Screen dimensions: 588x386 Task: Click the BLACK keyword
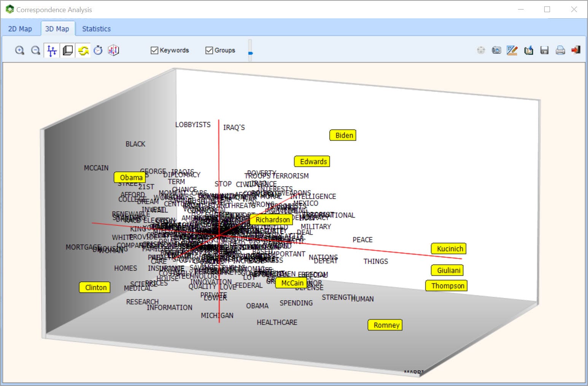click(x=135, y=144)
